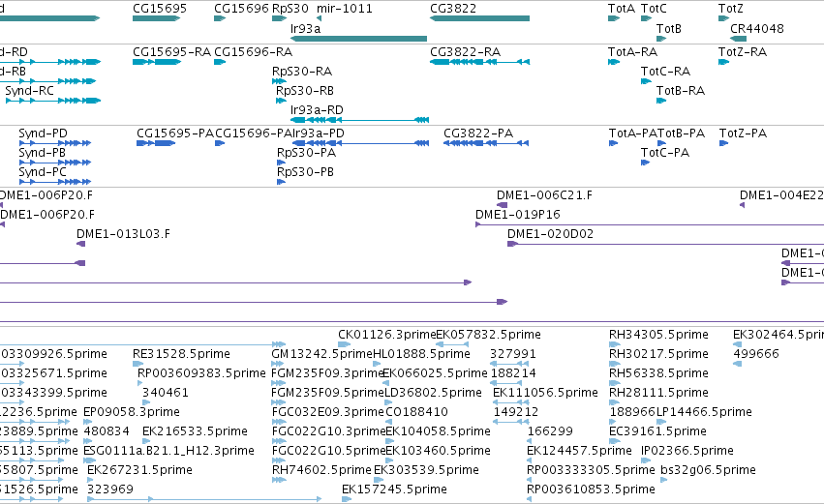The image size is (824, 504).
Task: Click the ESG0111a.B21.1_H12.3prime EST label
Action: point(168,451)
